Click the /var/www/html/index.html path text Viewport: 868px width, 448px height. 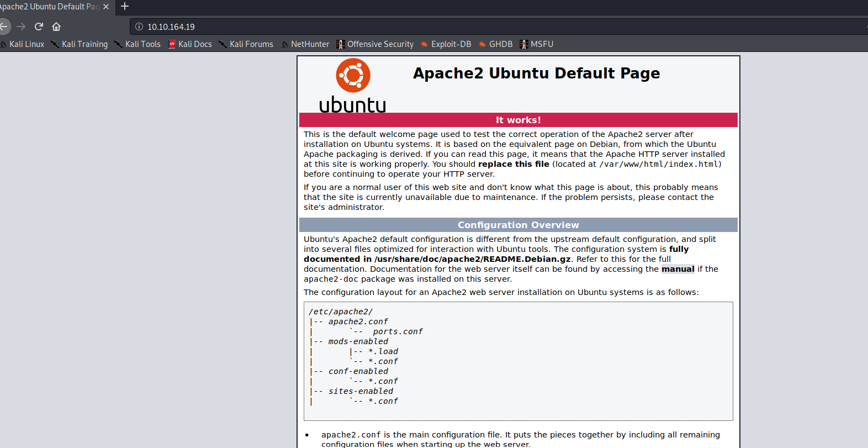659,164
